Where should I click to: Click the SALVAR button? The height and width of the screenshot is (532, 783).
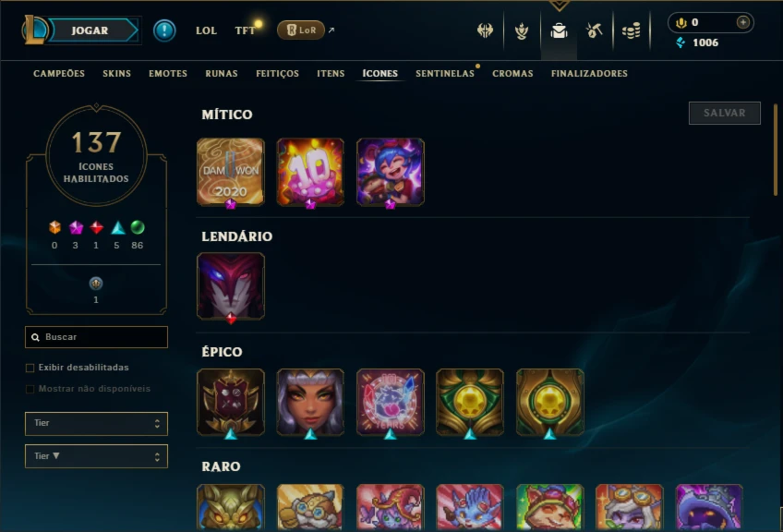point(725,113)
